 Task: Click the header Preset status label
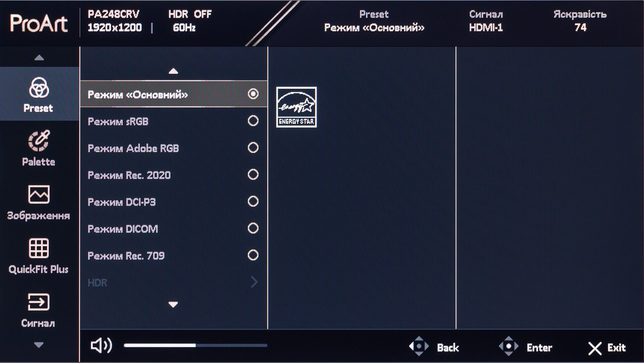click(x=374, y=14)
